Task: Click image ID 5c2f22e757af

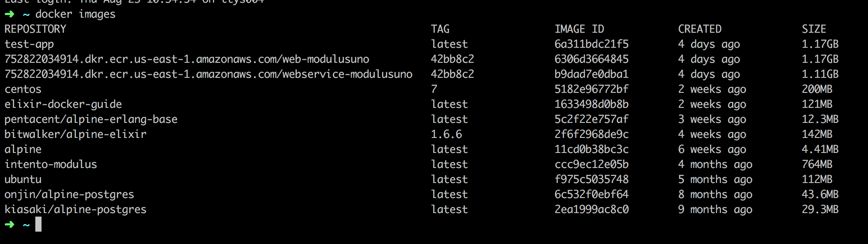Action: tap(592, 119)
